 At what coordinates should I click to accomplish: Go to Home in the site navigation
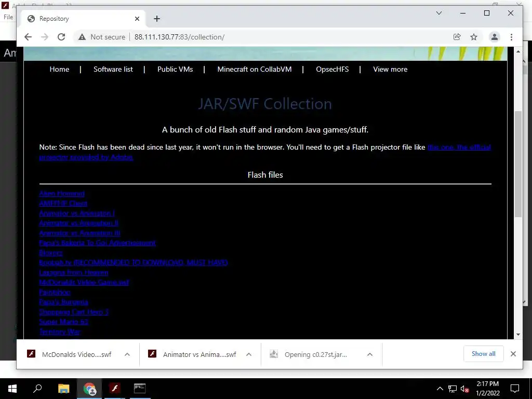click(x=59, y=69)
